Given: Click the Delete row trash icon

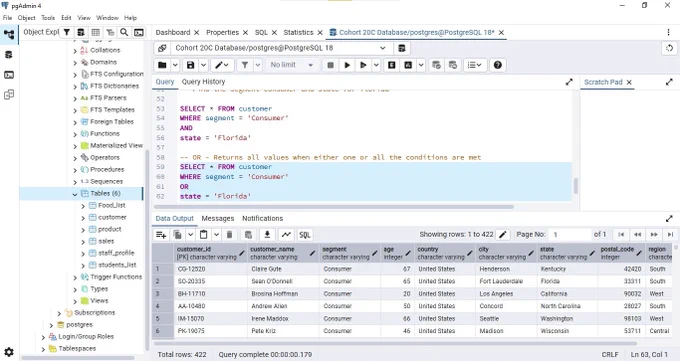Looking at the screenshot, I should 229,235.
